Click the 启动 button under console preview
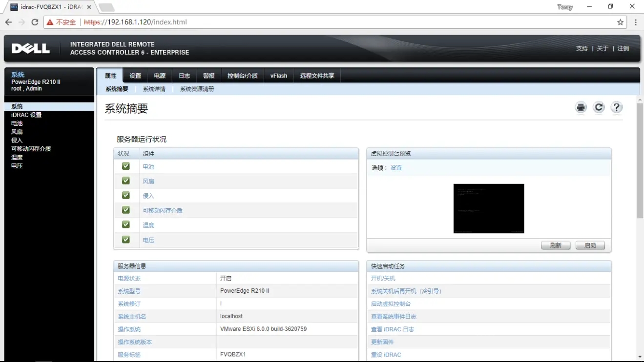The height and width of the screenshot is (362, 644). tap(590, 245)
